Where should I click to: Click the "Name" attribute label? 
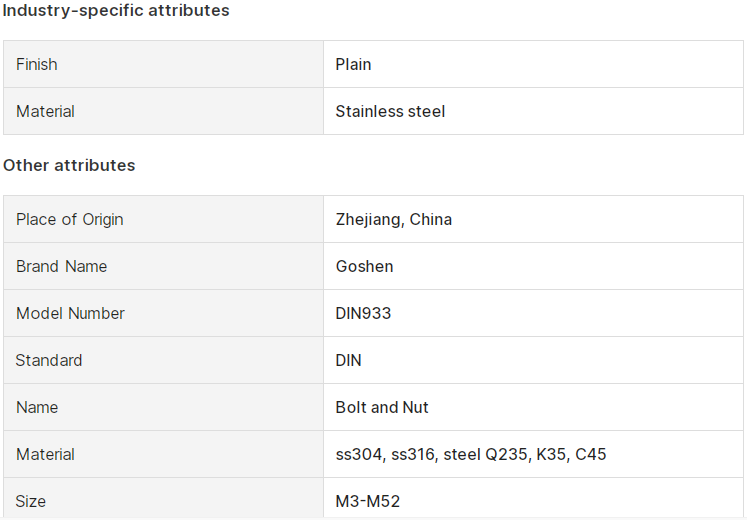pyautogui.click(x=37, y=407)
